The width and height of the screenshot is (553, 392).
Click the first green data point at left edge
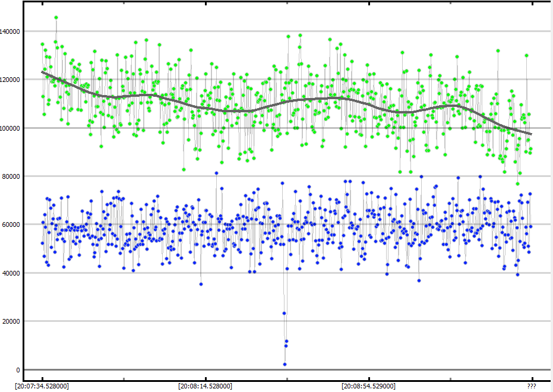(42, 44)
